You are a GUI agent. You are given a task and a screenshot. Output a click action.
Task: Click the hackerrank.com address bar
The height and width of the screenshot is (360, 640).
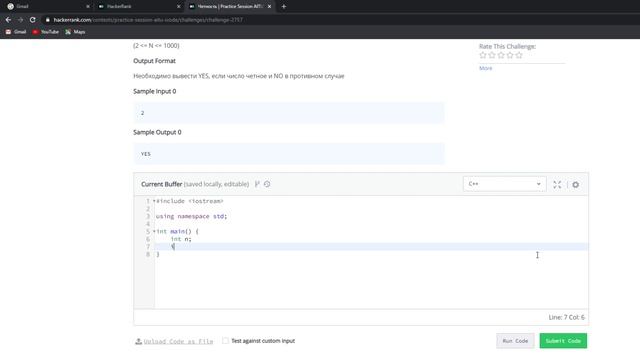tap(148, 20)
